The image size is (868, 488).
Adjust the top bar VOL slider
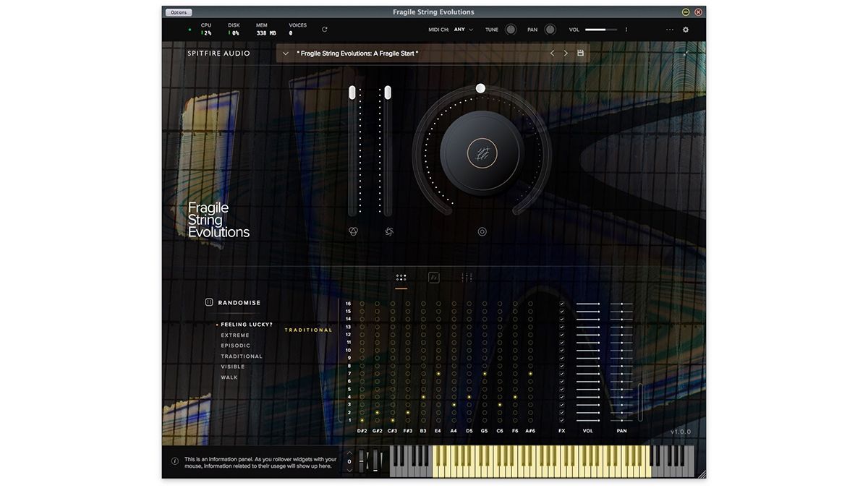[x=601, y=30]
